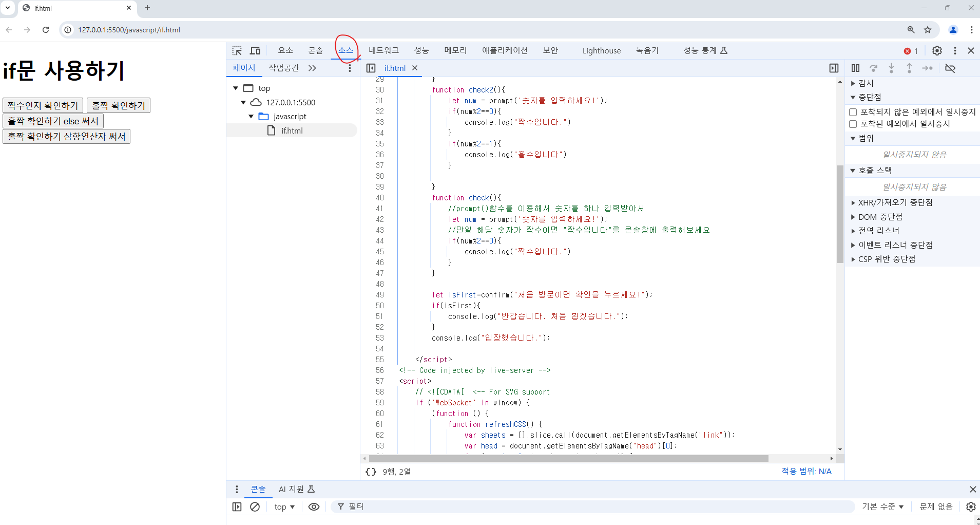
Task: Toggle the navigator sidebar icon
Action: tap(371, 68)
